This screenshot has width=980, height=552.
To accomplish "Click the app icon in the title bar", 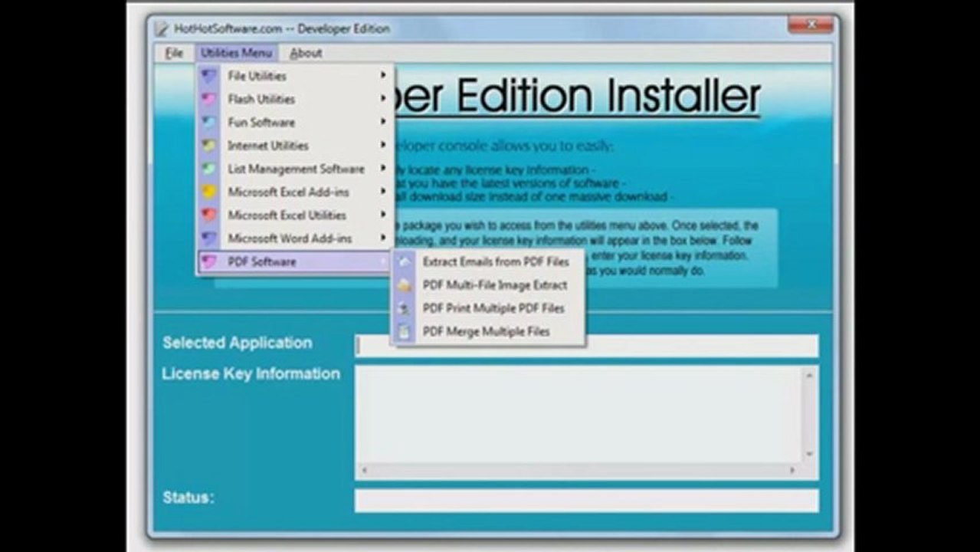I will tap(161, 29).
